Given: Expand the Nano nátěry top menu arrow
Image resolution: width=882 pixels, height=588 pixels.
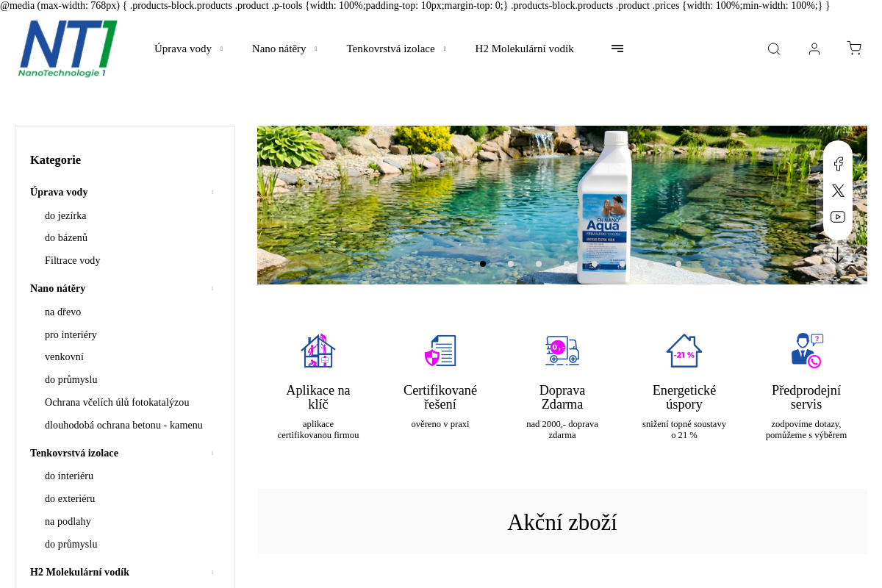Looking at the screenshot, I should tap(316, 49).
